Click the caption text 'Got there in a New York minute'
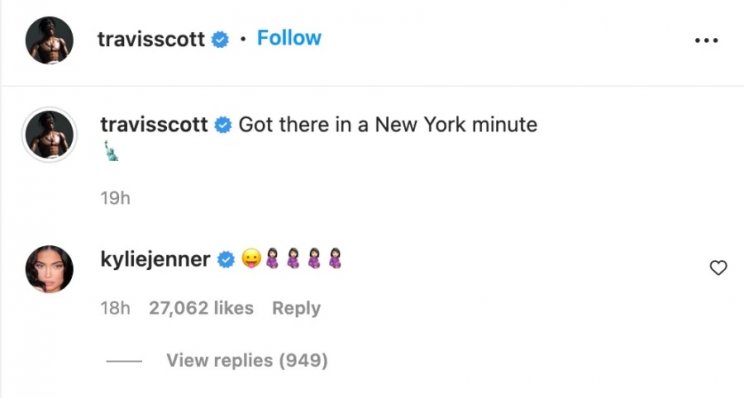The height and width of the screenshot is (398, 744). point(388,125)
